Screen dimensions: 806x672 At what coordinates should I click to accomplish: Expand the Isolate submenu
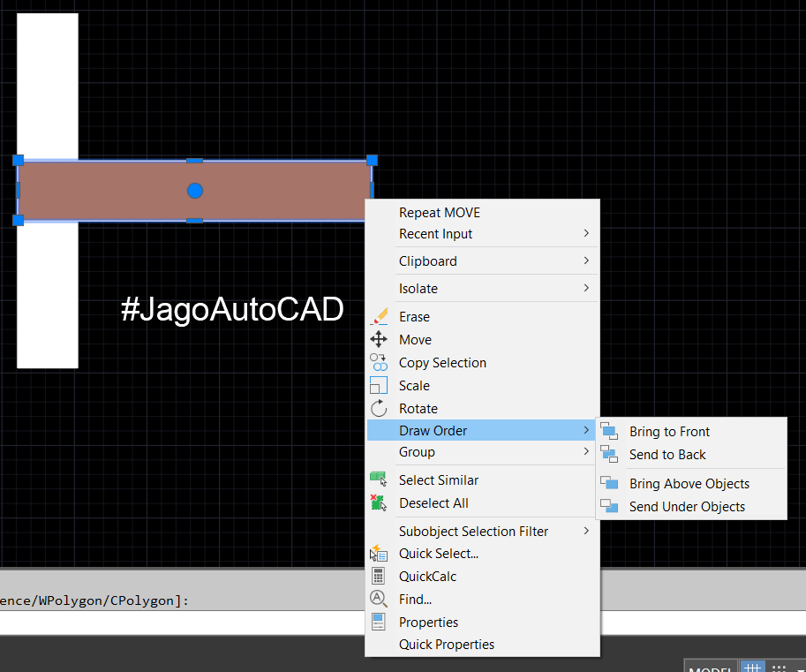pyautogui.click(x=418, y=288)
